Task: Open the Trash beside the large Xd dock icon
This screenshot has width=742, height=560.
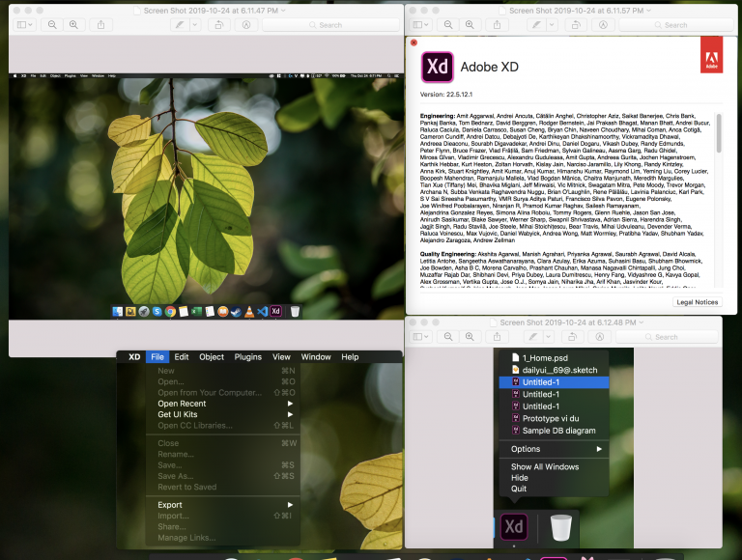Action: 560,527
